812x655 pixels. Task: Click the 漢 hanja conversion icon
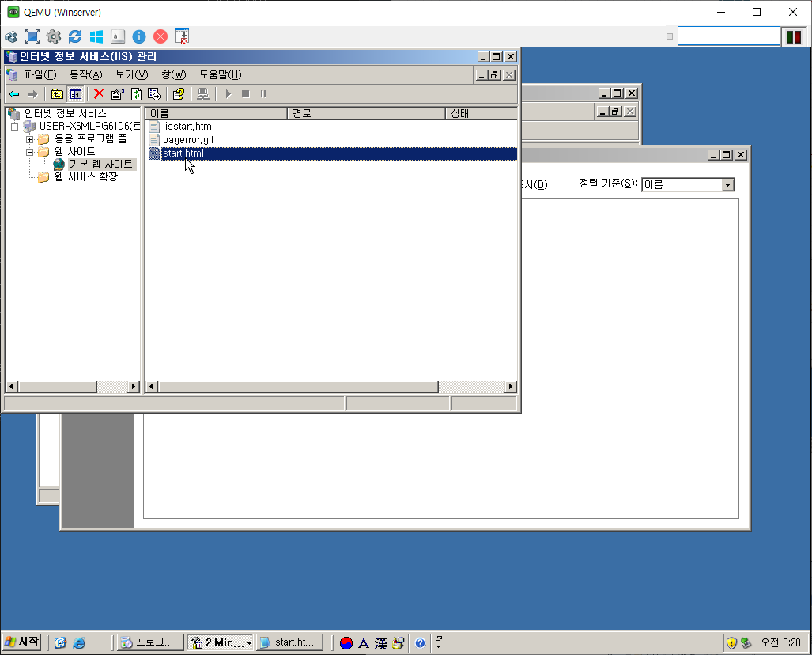pos(381,643)
